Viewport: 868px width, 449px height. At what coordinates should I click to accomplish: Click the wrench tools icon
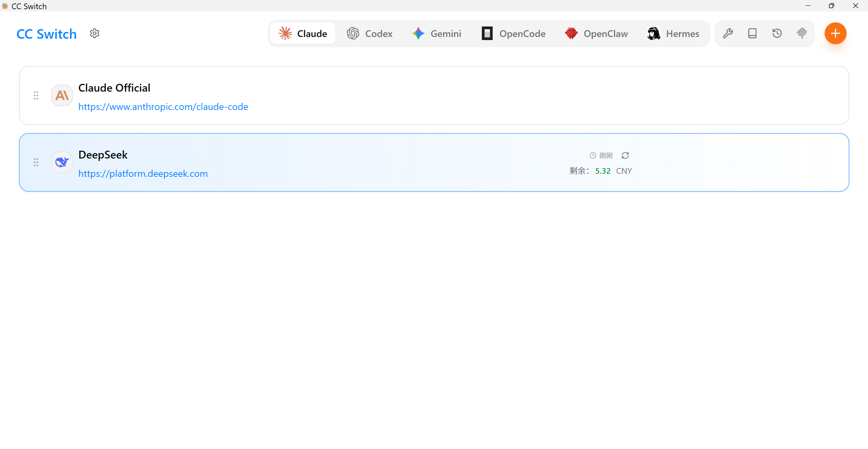(728, 33)
